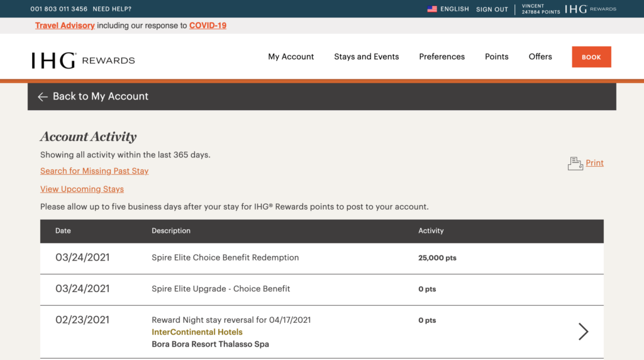Click Reward Night stay reversal description

231,320
